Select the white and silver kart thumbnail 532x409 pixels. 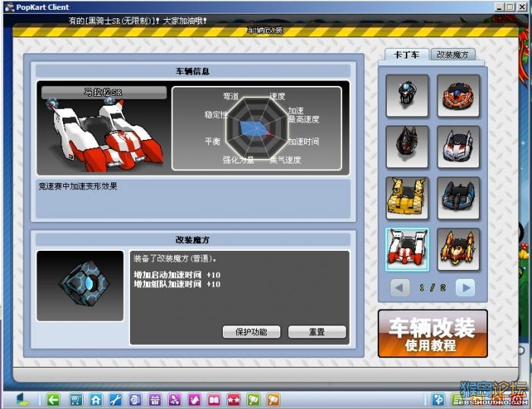point(458,147)
